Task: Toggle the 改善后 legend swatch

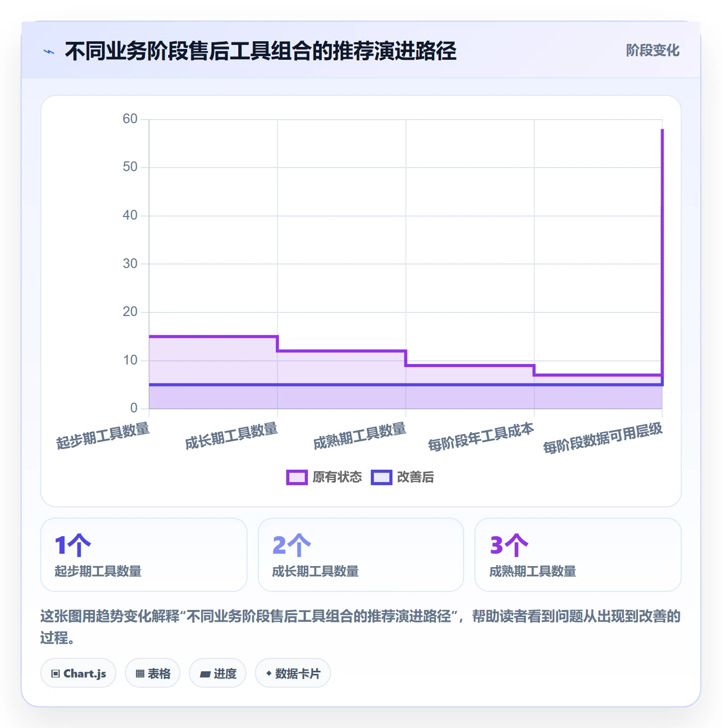Action: click(x=381, y=477)
